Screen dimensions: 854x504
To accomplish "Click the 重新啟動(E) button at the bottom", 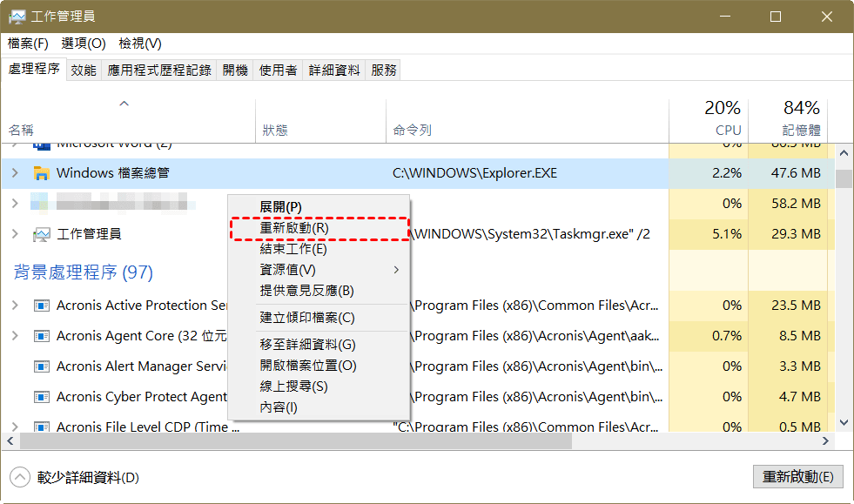I will coord(798,477).
